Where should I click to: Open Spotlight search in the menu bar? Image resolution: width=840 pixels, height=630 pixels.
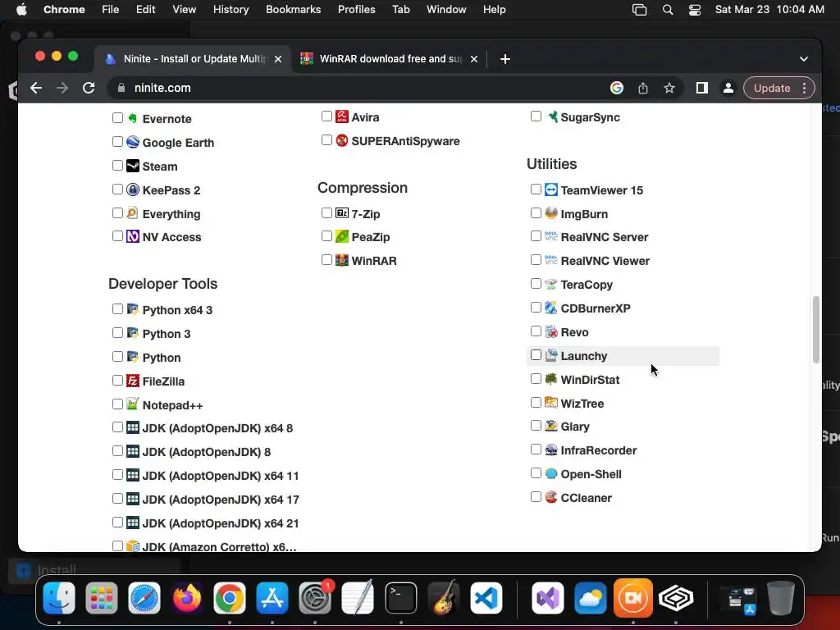(x=668, y=10)
